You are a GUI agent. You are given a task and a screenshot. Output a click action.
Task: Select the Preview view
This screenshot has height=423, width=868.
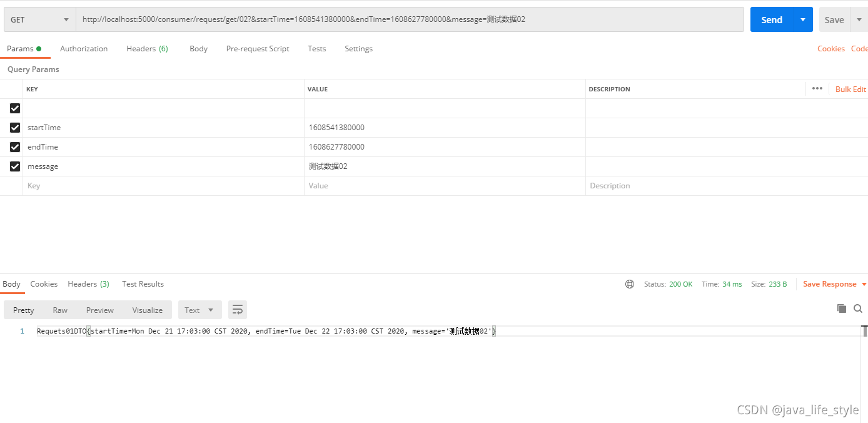100,310
